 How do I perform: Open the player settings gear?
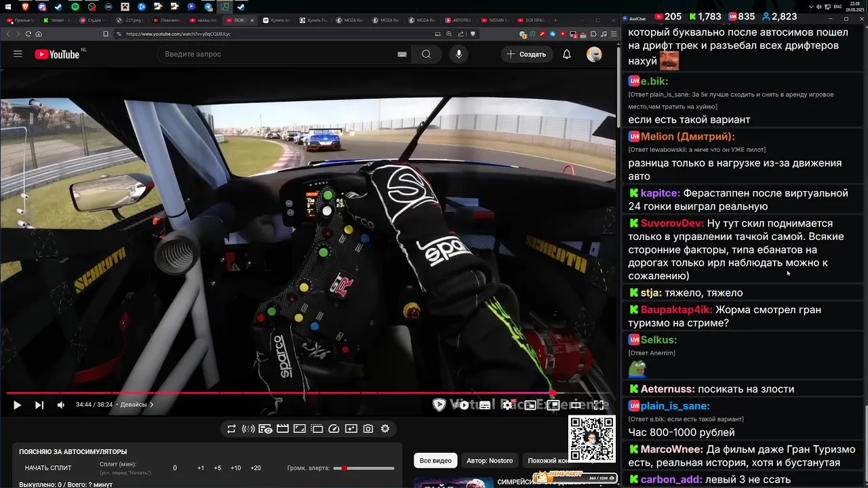point(508,405)
